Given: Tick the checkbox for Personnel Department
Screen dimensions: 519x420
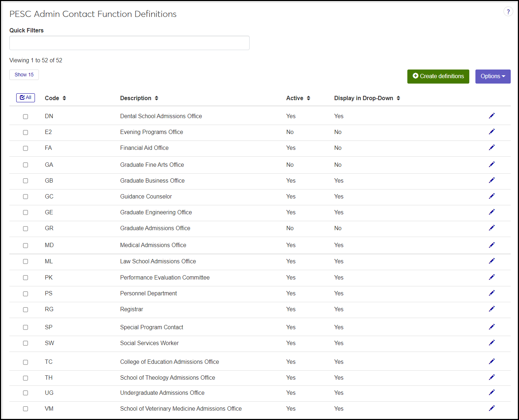Looking at the screenshot, I should [x=26, y=294].
